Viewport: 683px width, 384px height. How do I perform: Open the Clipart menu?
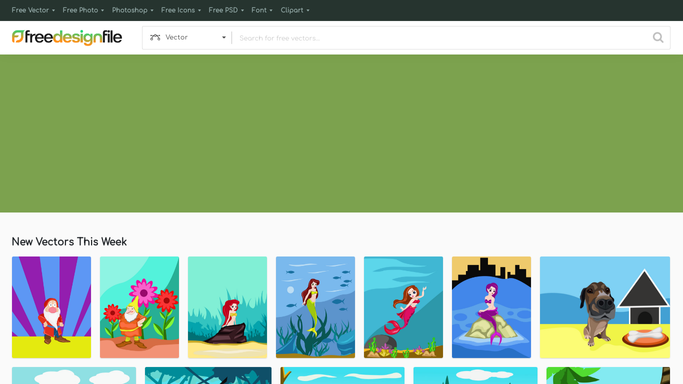(x=295, y=10)
